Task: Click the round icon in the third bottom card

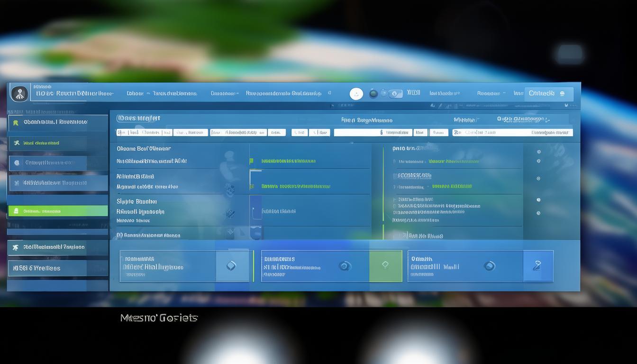Action: tap(489, 266)
